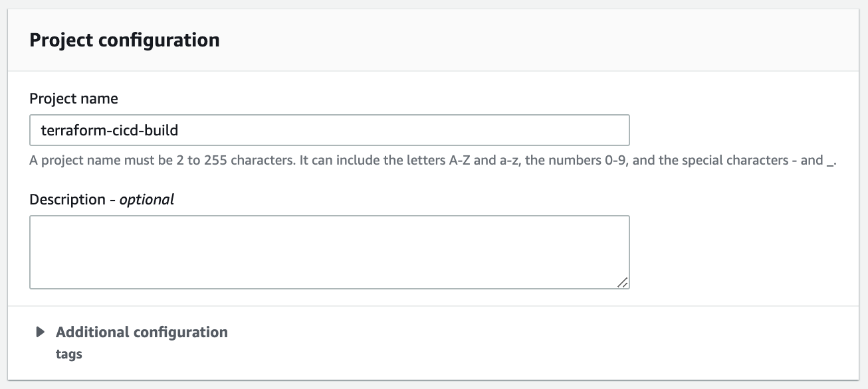Click the italic optional word

(147, 199)
